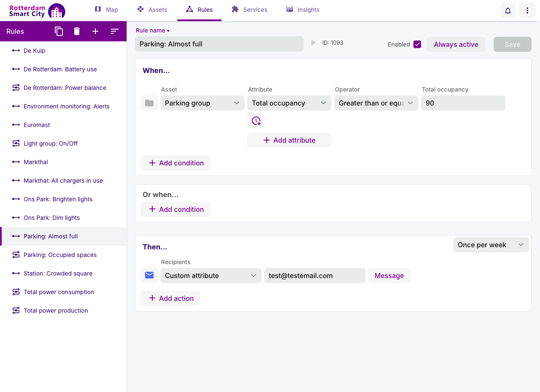Open the Once per week dropdown
Image resolution: width=540 pixels, height=392 pixels.
pyautogui.click(x=491, y=245)
